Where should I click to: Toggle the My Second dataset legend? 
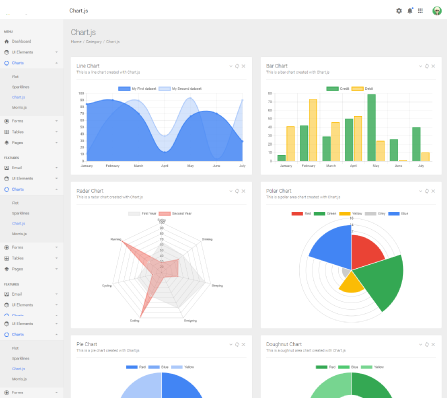180,89
